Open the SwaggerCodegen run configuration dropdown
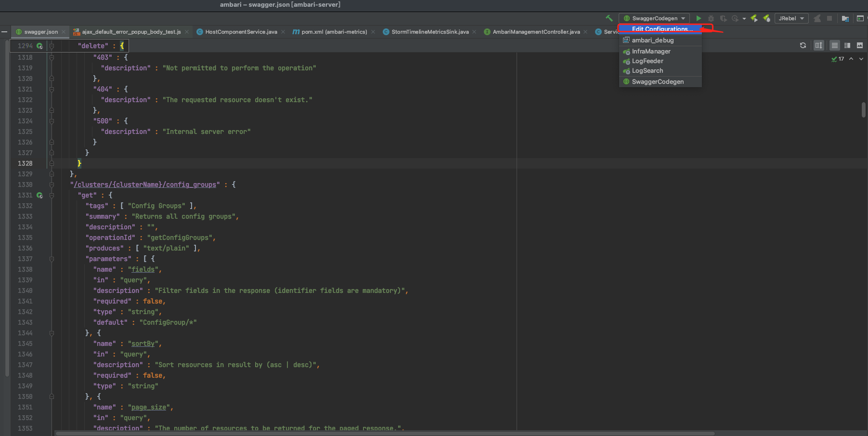The image size is (868, 436). pyautogui.click(x=654, y=18)
